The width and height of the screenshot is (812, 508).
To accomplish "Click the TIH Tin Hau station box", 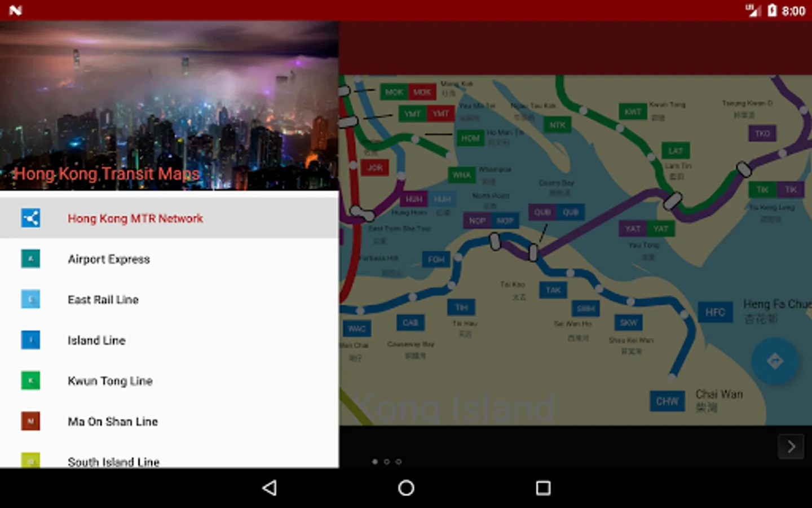I will (461, 308).
